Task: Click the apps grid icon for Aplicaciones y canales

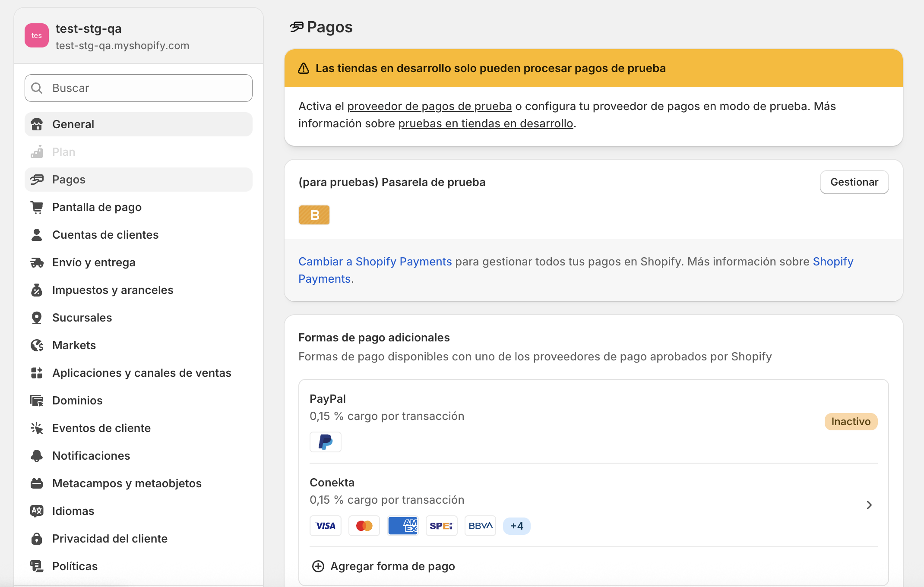Action: pyautogui.click(x=37, y=373)
